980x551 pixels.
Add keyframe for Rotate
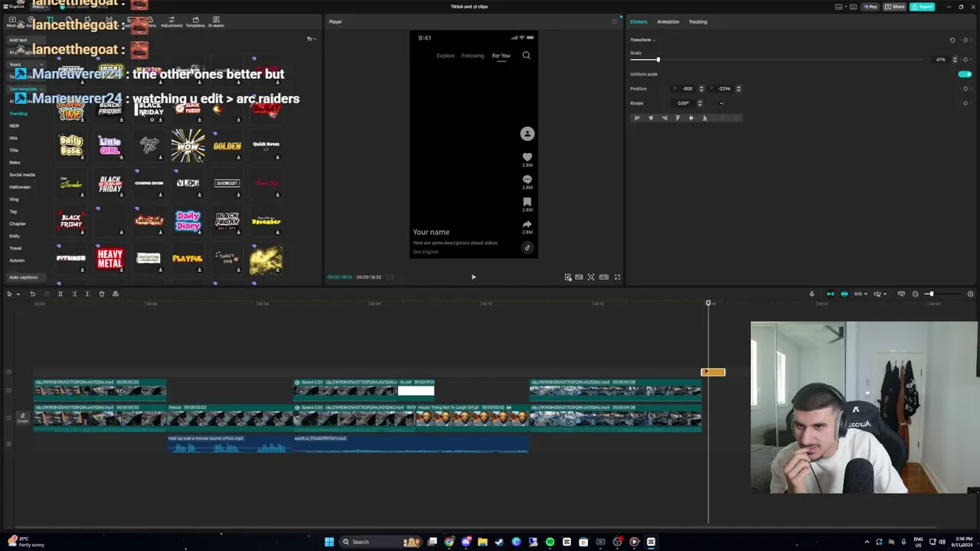[x=965, y=103]
